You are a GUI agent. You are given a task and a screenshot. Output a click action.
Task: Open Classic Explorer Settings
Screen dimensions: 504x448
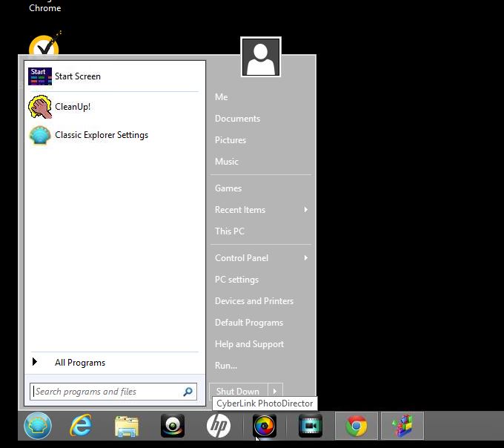tap(101, 135)
